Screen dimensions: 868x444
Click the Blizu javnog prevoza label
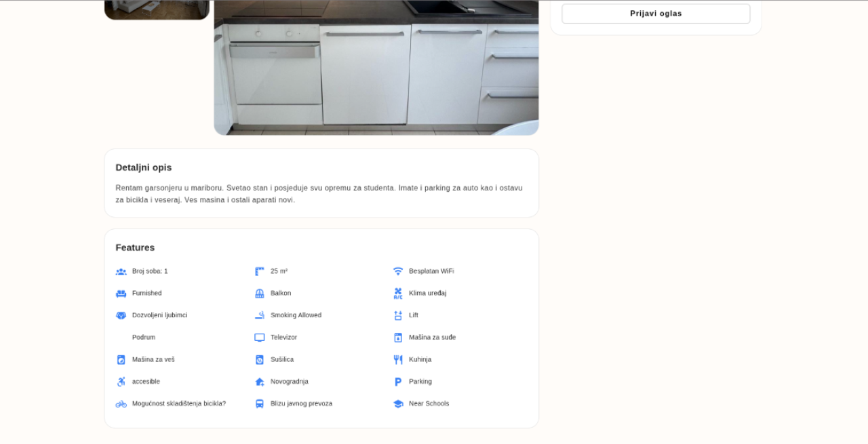(x=301, y=403)
